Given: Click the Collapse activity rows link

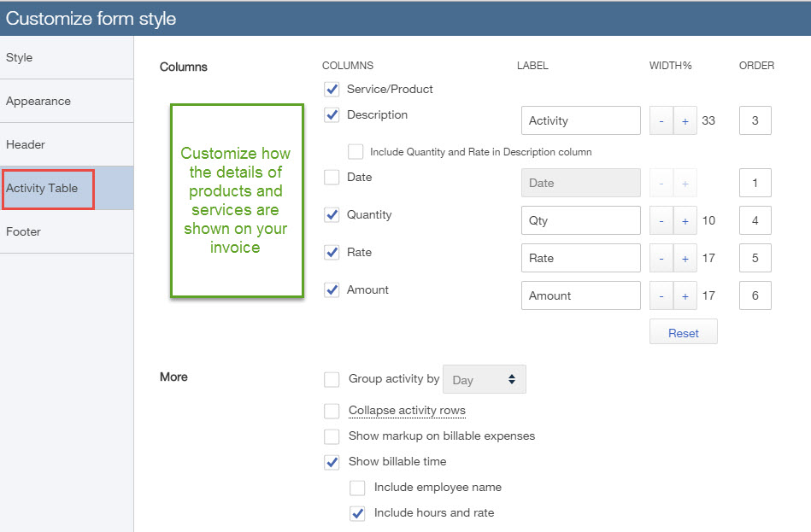Looking at the screenshot, I should [407, 411].
